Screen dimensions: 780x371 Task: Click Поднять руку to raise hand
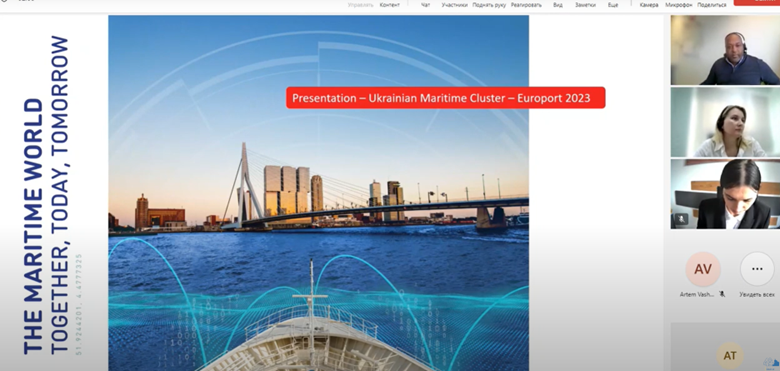coord(489,4)
